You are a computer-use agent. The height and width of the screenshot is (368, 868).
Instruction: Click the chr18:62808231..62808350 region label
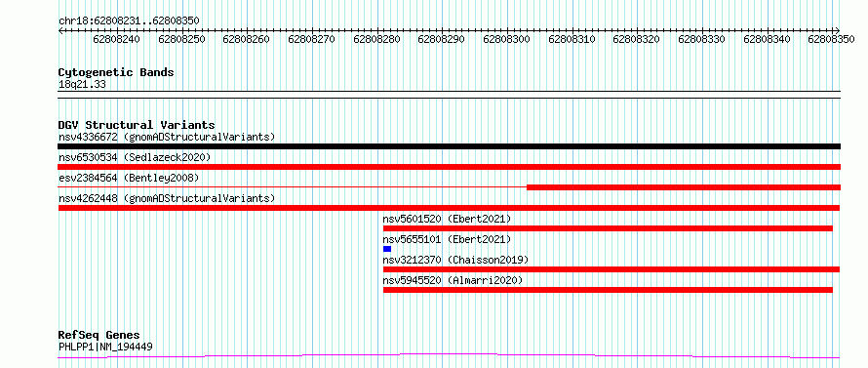click(x=129, y=20)
